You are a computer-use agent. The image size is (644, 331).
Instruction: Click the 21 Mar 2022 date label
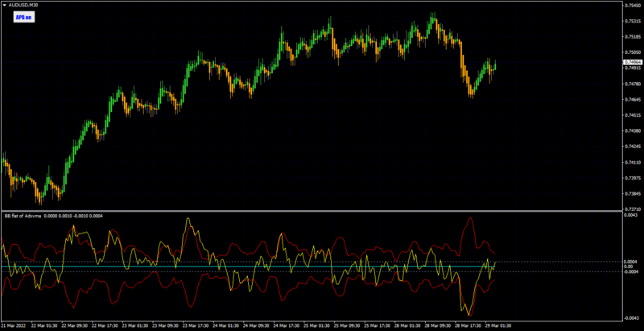point(12,325)
